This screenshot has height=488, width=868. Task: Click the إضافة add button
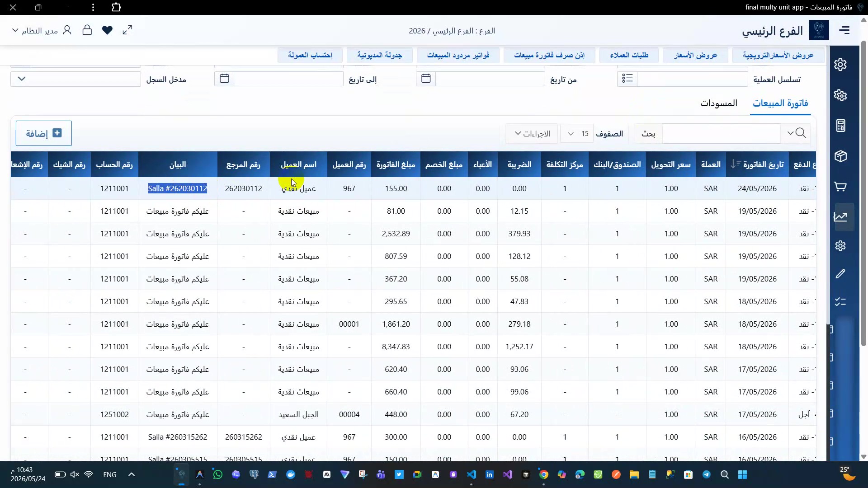click(44, 133)
